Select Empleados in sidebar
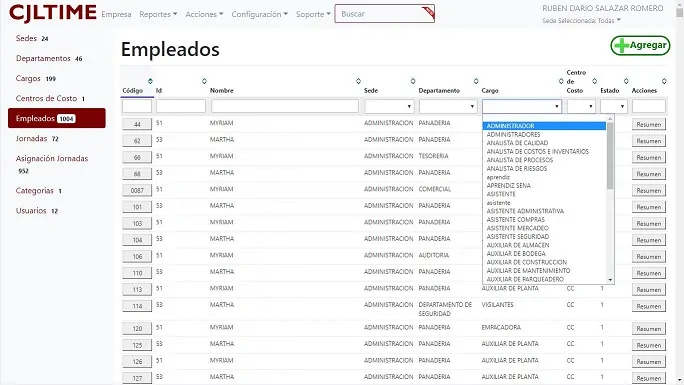 click(57, 118)
